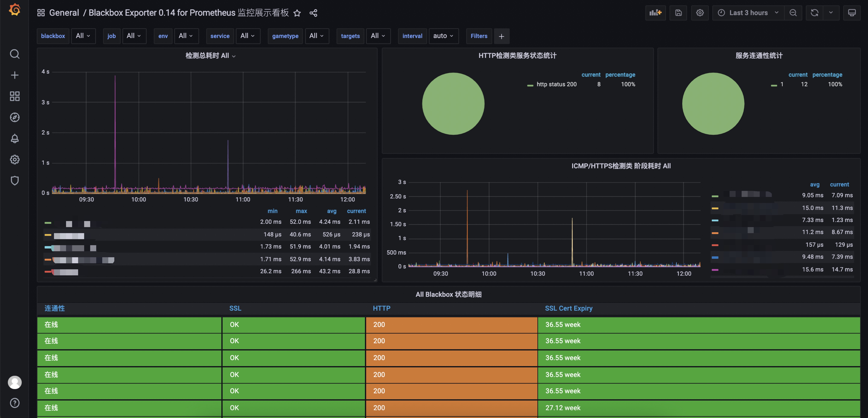Open the HTTP检测类服务状态统计 panel title menu
Screen dimensions: 868x418
(517, 55)
